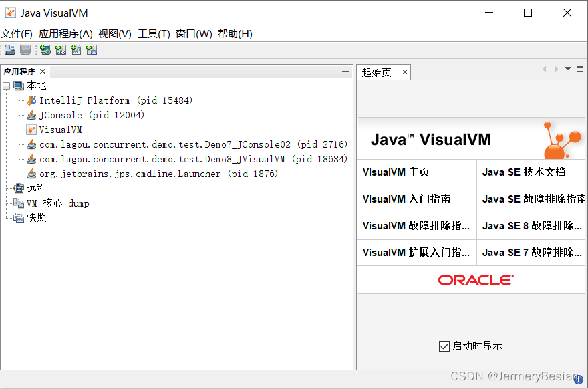588x389 pixels.
Task: Open the Java SE 8 故障排除 link
Action: pos(532,226)
